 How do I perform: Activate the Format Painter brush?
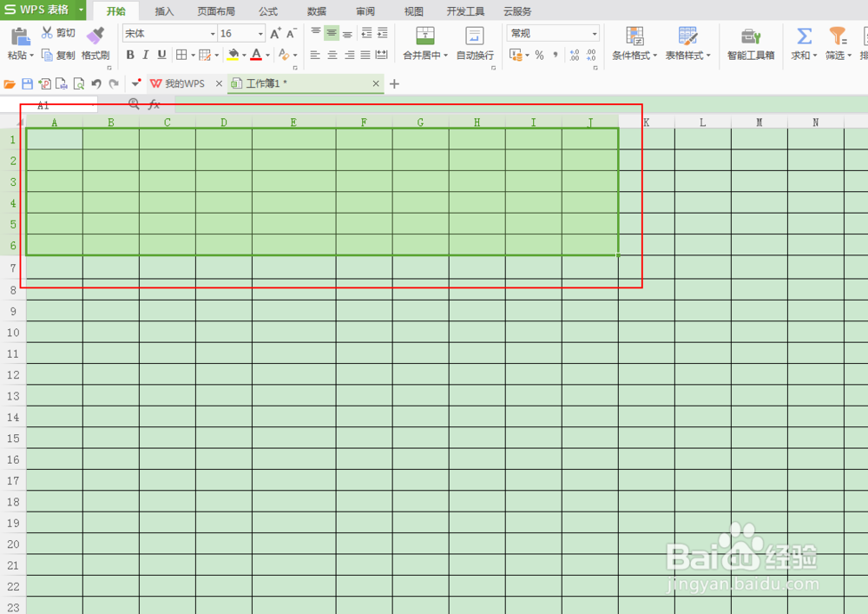95,36
